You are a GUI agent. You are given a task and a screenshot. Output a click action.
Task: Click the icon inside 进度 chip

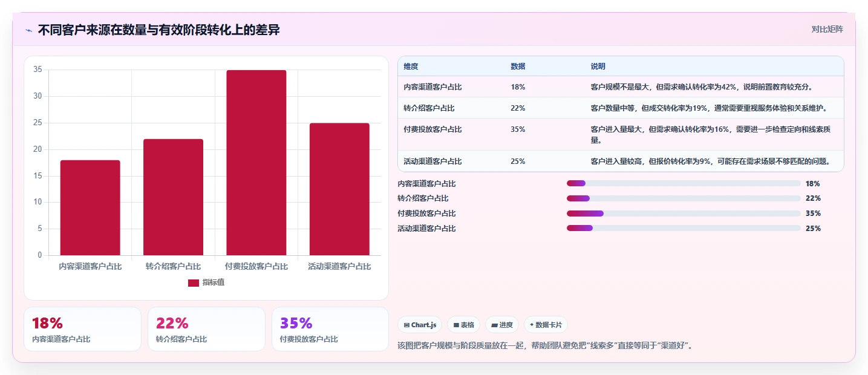(x=494, y=325)
